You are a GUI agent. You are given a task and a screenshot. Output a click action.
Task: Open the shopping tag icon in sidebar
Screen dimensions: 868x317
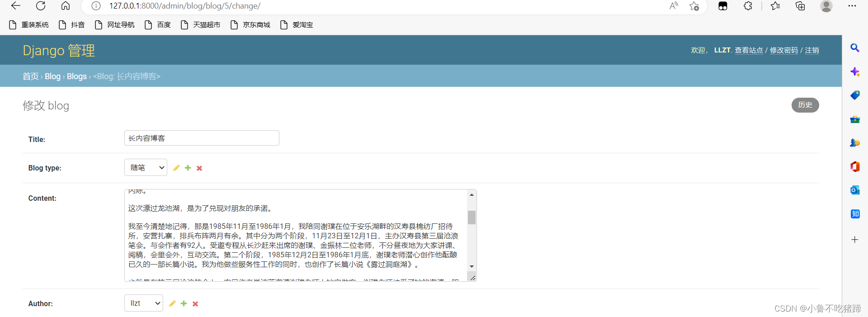[855, 95]
